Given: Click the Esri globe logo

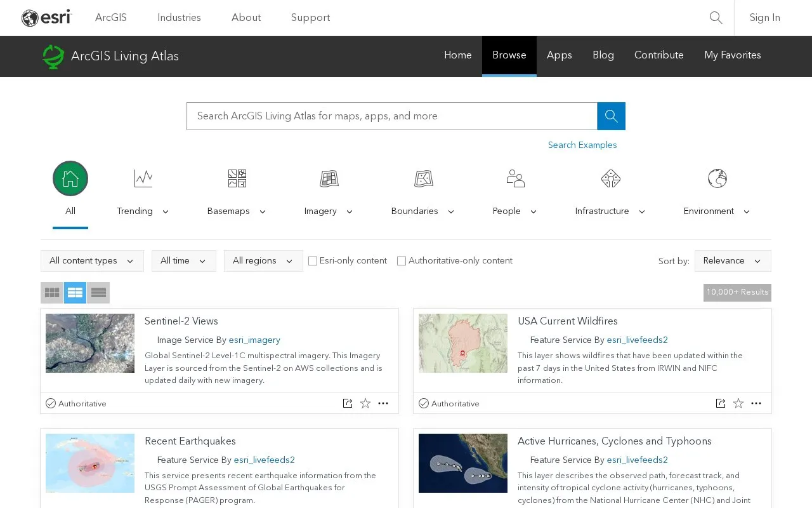Looking at the screenshot, I should [47, 18].
